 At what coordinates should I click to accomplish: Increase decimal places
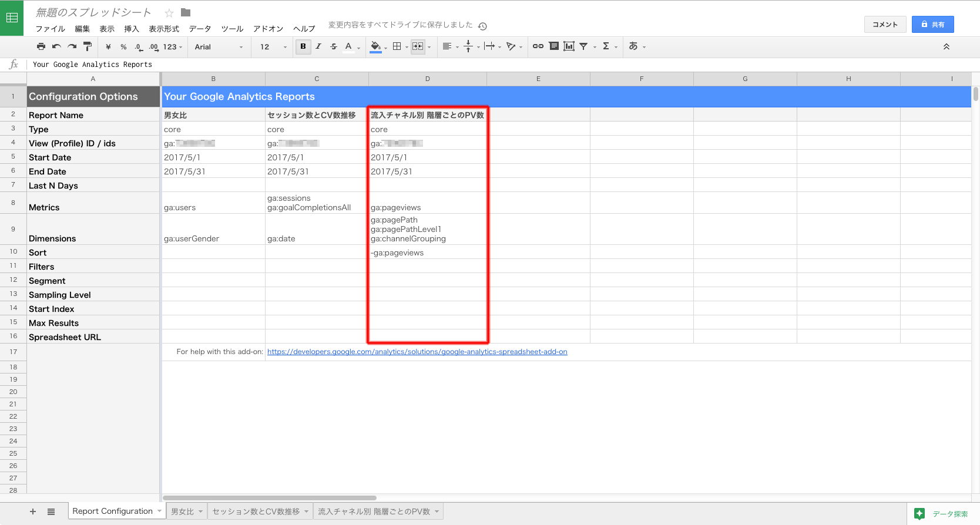click(x=153, y=47)
